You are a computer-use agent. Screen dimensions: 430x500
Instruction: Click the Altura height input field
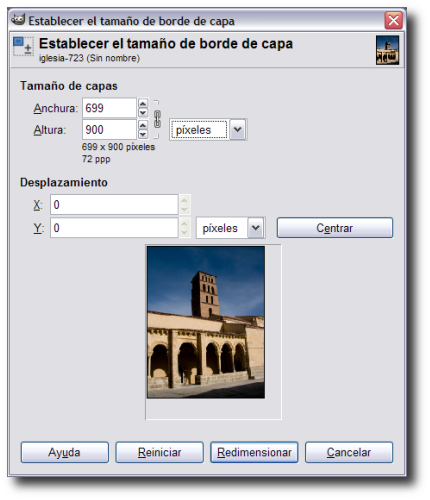click(109, 129)
